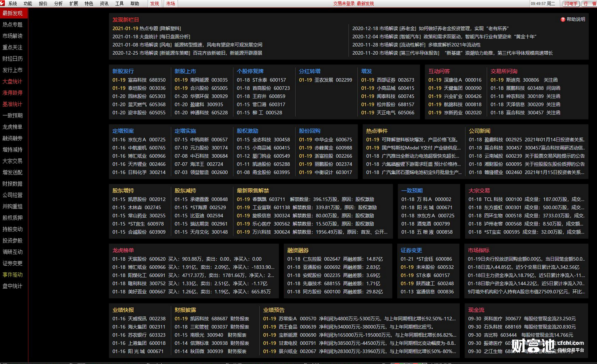
Task: Open the 报价 menu
Action: pos(43,4)
